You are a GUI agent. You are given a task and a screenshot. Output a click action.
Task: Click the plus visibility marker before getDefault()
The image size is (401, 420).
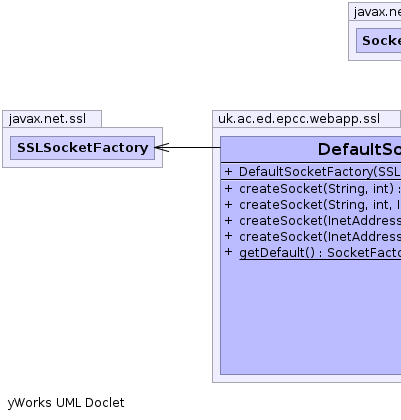click(228, 252)
